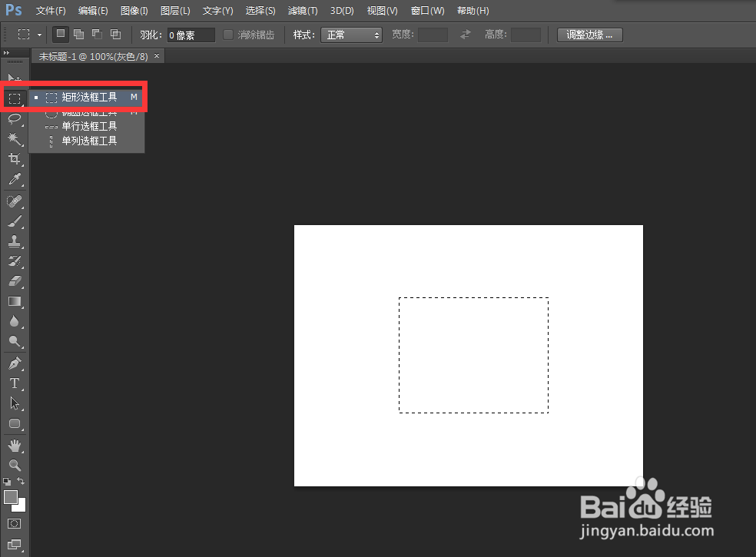Select the Rounded Rectangle shape tool
756x557 pixels.
click(15, 423)
